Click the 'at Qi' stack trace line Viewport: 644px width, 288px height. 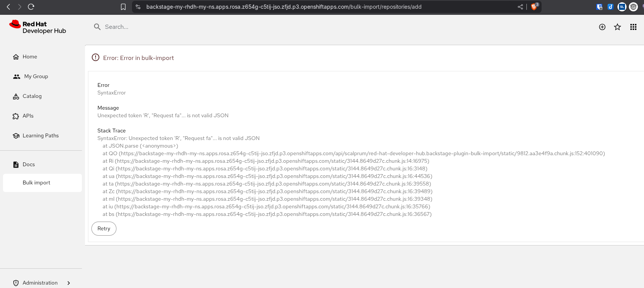click(x=265, y=168)
